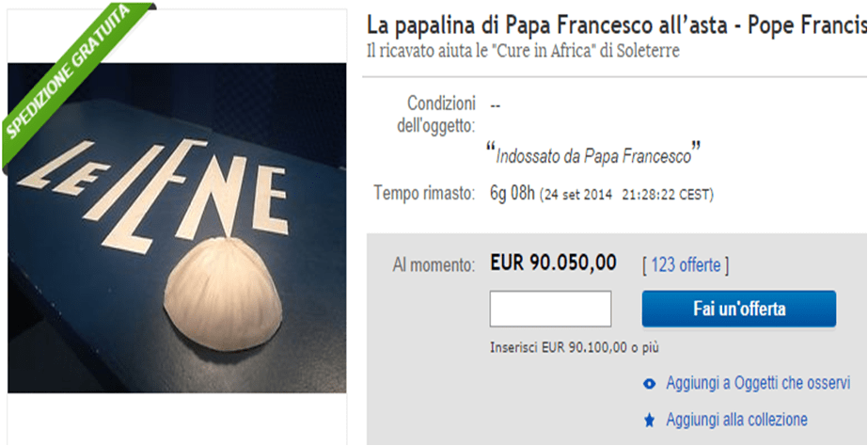
Task: Click the Spedizione Gratuita green ribbon
Action: pyautogui.click(x=72, y=83)
